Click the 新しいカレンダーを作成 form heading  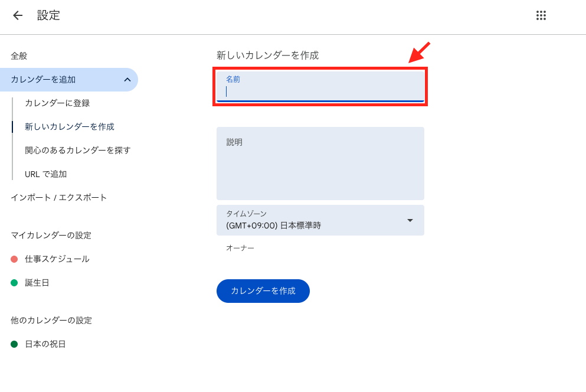[x=267, y=55]
